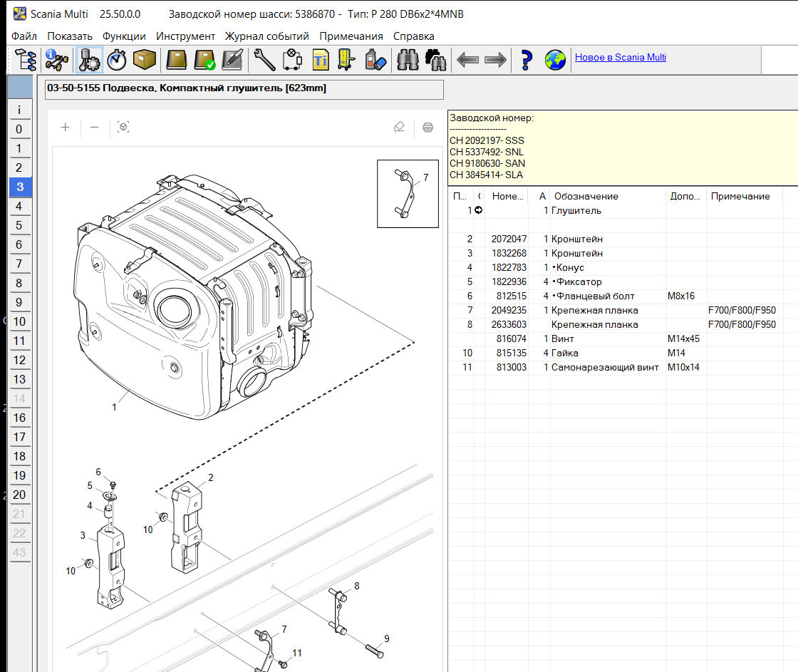Click callout number 9 on bolt
Image resolution: width=798 pixels, height=672 pixels.
coord(387,639)
